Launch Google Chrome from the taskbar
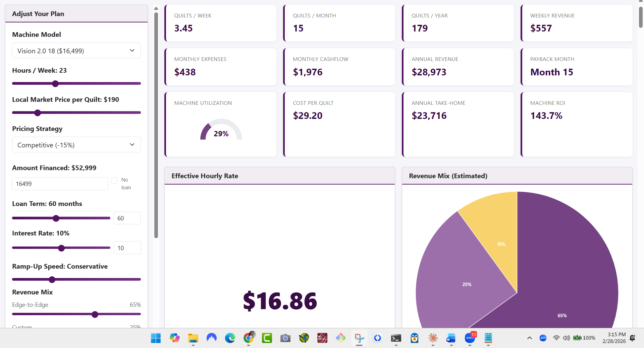 tap(249, 338)
